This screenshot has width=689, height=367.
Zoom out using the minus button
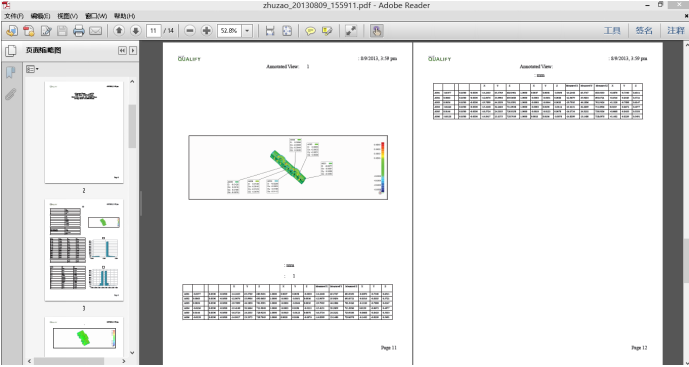(190, 31)
